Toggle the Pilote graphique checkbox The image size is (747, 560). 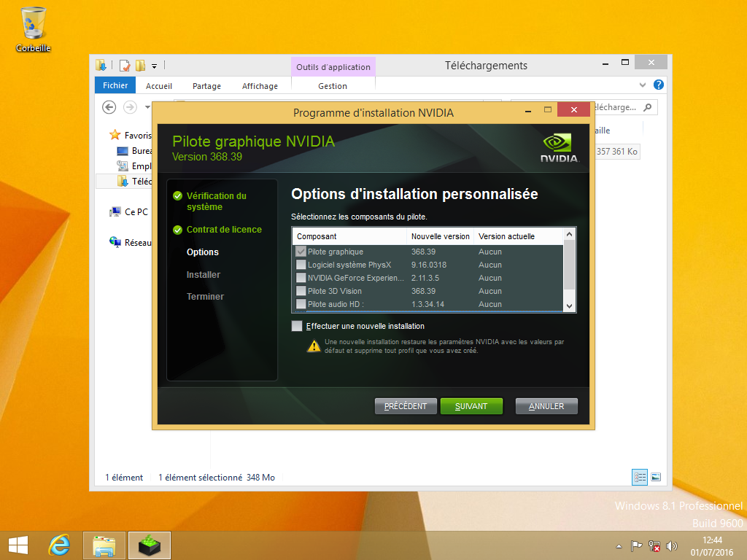301,252
